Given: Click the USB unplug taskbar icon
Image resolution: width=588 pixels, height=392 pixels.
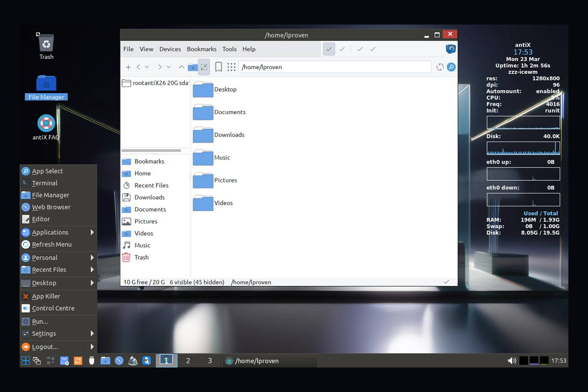Looking at the screenshot, I should point(91,361).
